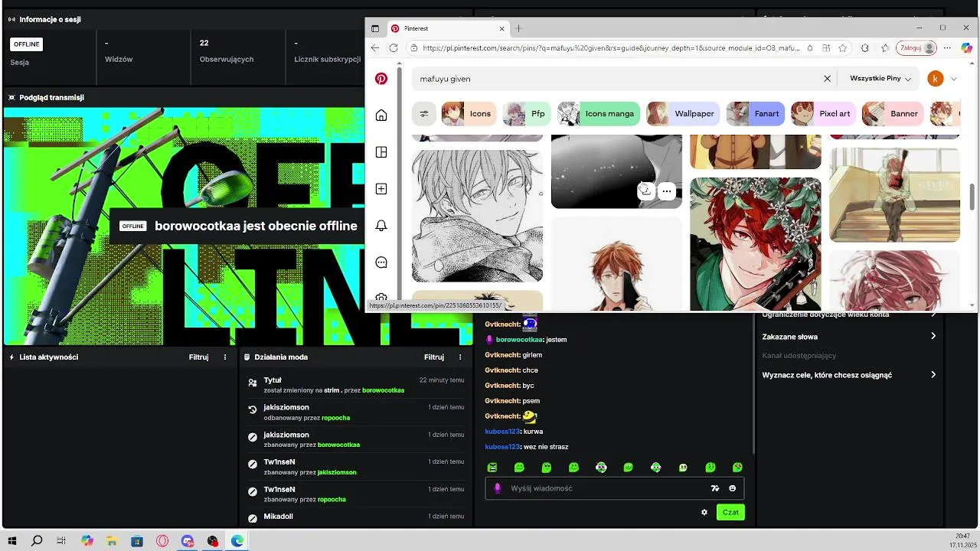Open the staircase guitar pin
Viewport: 980px width, 551px height.
point(894,194)
